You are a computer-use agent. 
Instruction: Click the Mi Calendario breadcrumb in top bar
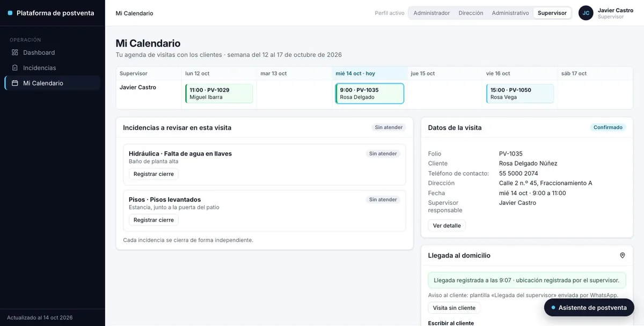click(134, 13)
